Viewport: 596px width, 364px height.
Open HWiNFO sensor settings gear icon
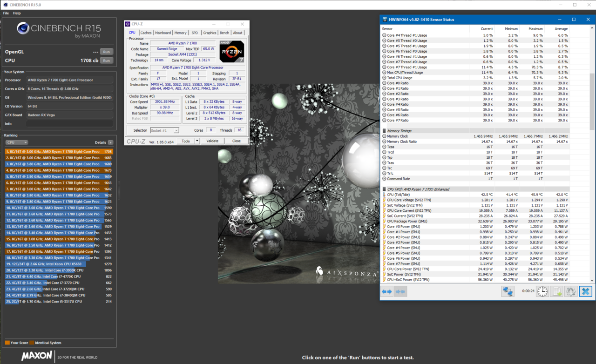(x=571, y=291)
